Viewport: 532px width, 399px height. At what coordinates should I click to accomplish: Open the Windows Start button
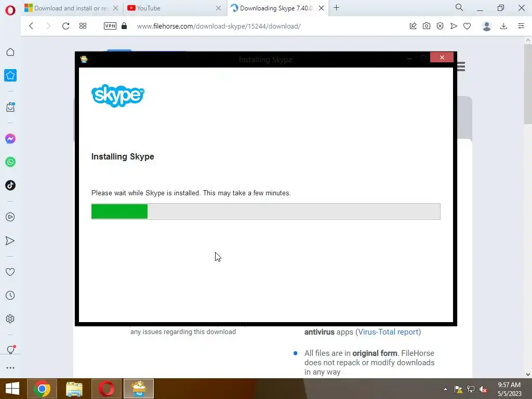pos(12,389)
